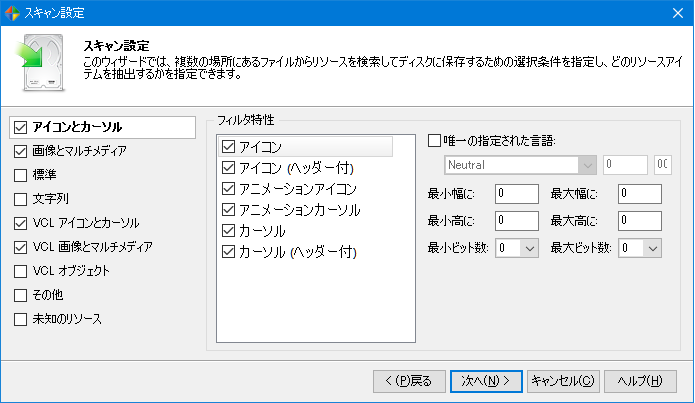Uncheck アイコンとカーソル category checkbox

(x=20, y=128)
